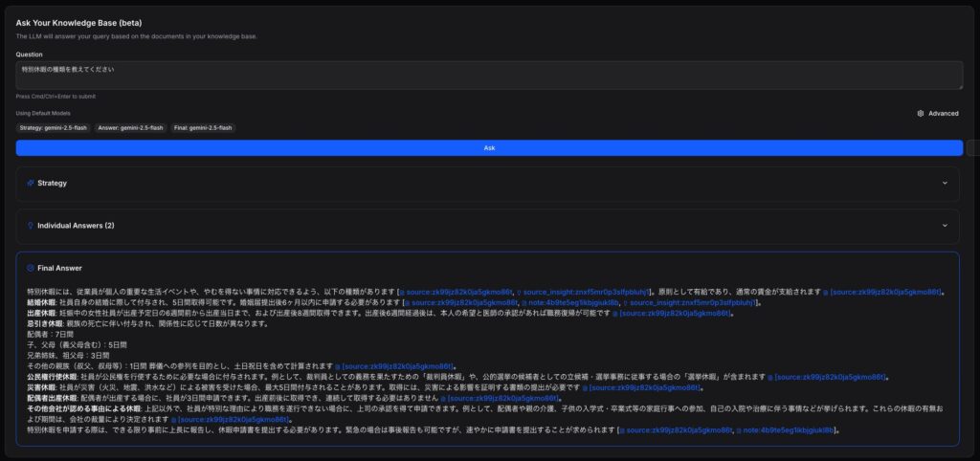Open the source link in 配偶者出産休暇 line

click(x=503, y=398)
